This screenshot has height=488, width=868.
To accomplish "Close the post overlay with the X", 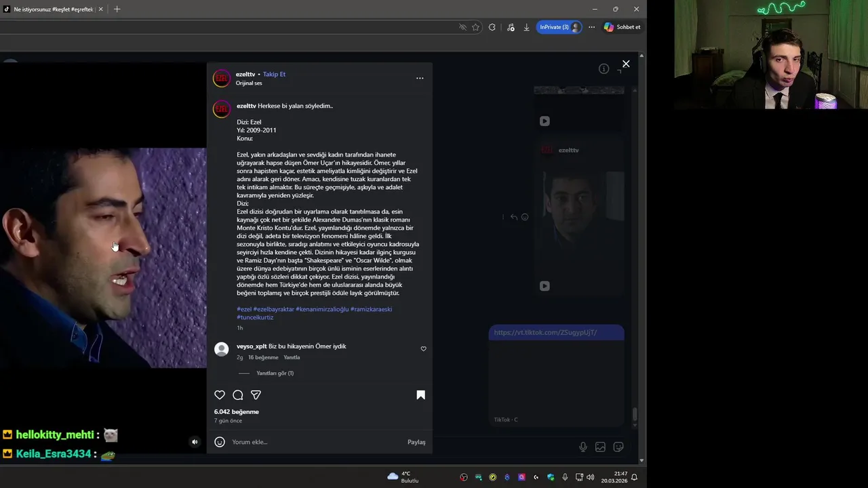I will [x=626, y=64].
